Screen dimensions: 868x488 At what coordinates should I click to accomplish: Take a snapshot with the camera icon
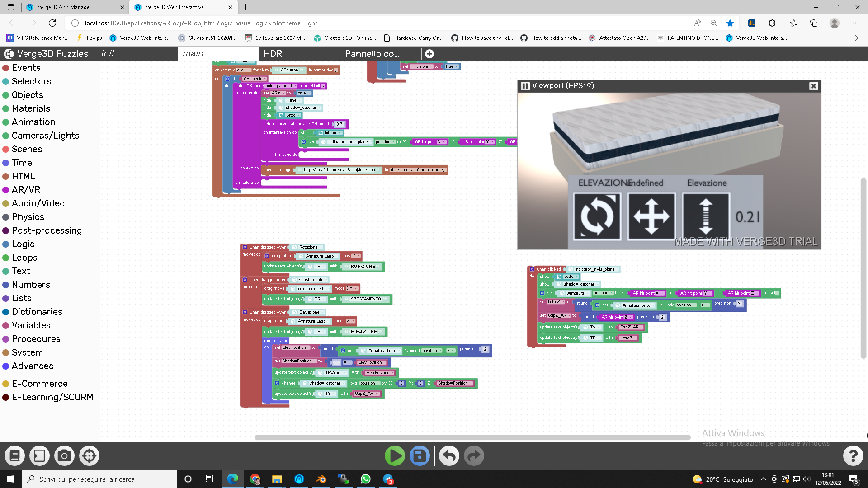(x=64, y=456)
